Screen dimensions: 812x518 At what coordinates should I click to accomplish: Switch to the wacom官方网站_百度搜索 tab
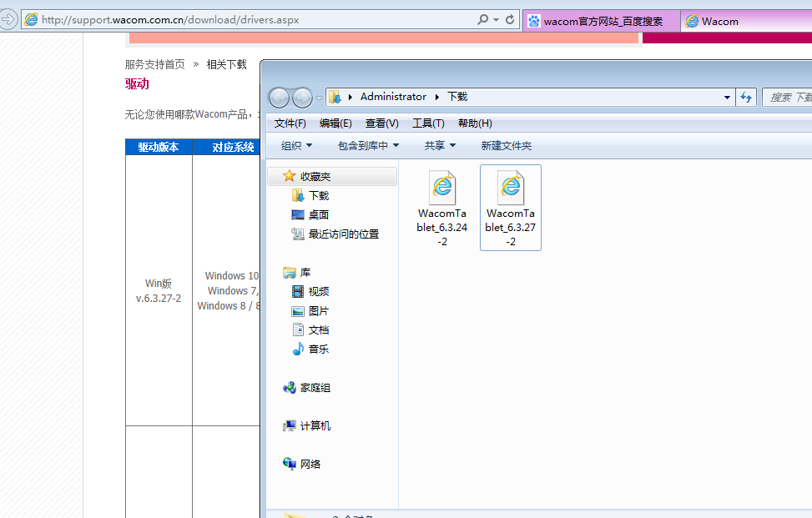click(x=602, y=21)
